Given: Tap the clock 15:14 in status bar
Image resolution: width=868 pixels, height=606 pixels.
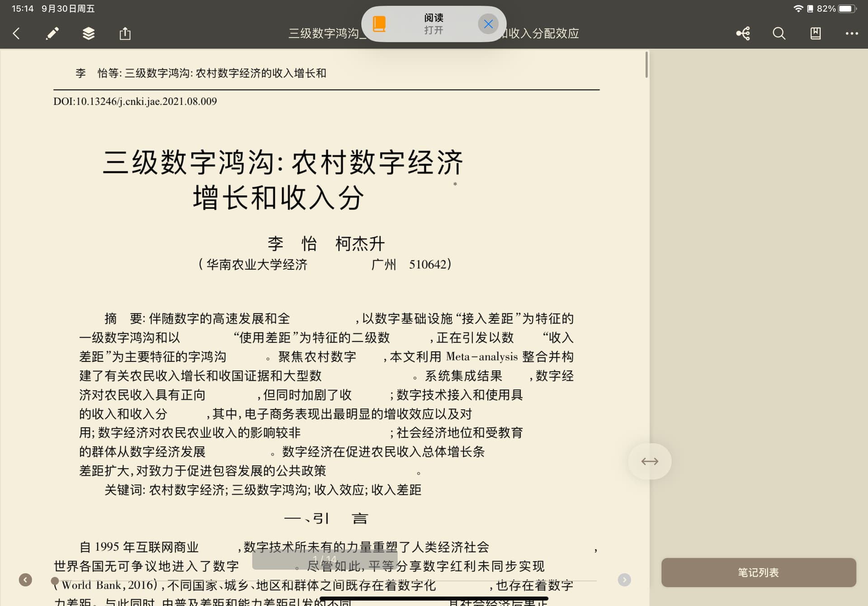Looking at the screenshot, I should [23, 9].
